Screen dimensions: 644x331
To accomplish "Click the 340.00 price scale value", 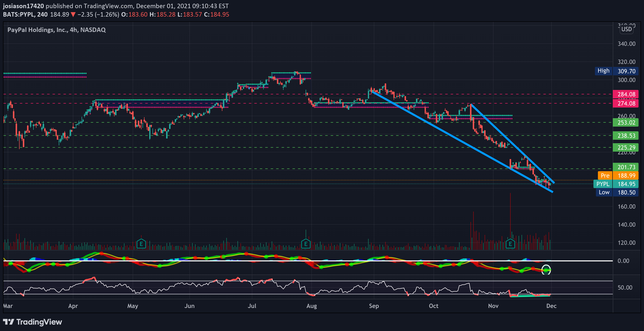I will click(626, 44).
